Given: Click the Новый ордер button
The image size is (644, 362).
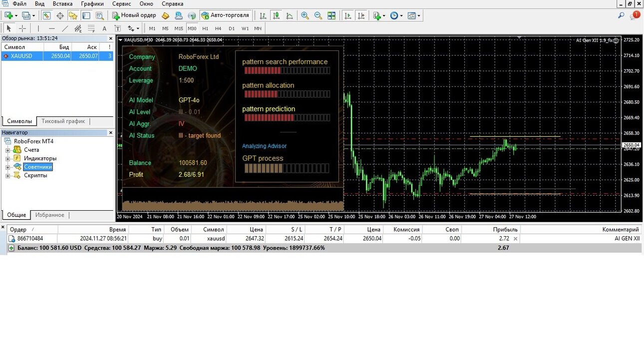Looking at the screenshot, I should point(134,15).
